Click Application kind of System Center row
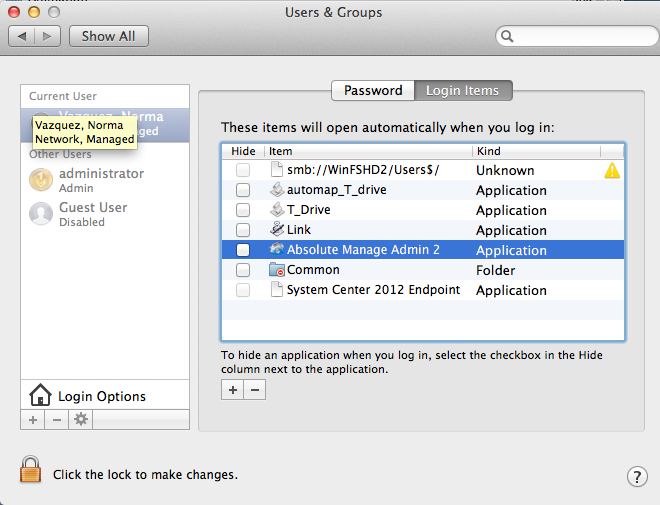The height and width of the screenshot is (505, 660). click(511, 290)
